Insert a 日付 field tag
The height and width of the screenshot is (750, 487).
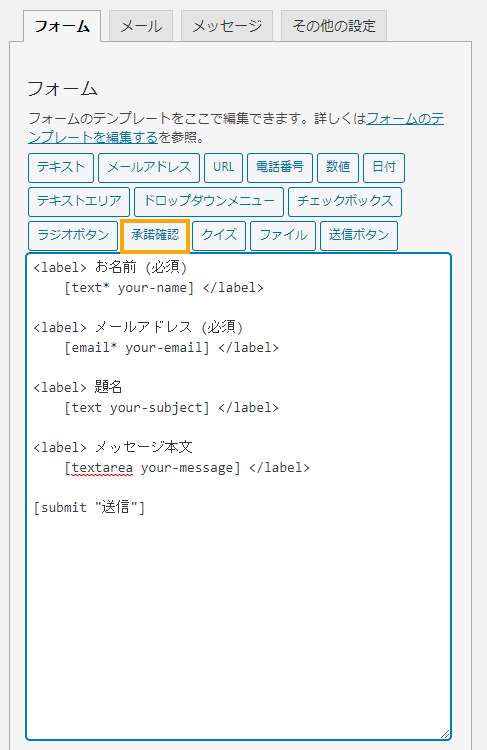[384, 168]
